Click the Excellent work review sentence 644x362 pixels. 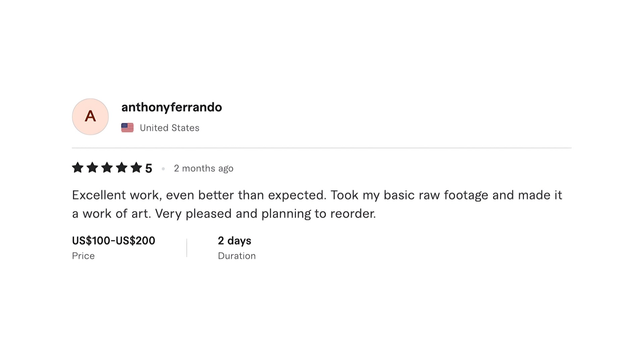(x=199, y=195)
